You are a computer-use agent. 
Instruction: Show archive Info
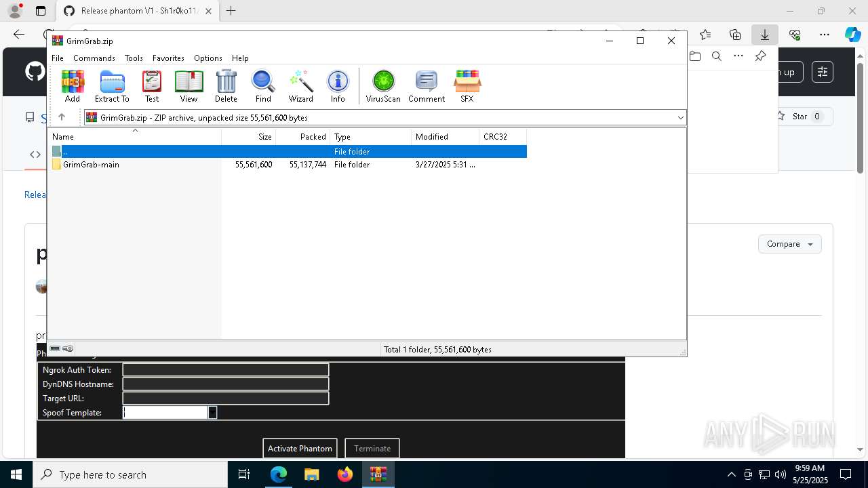(x=338, y=86)
